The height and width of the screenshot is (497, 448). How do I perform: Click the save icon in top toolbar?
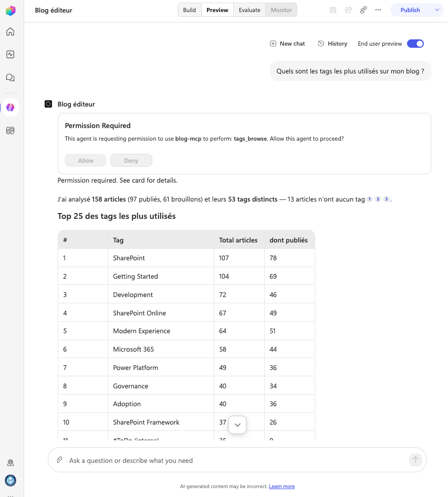[333, 10]
